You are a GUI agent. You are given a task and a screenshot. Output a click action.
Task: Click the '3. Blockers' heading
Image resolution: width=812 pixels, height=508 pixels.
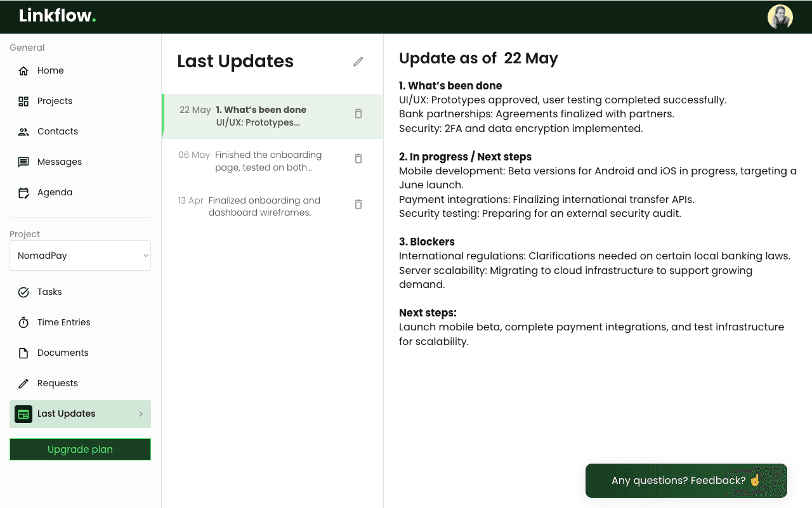tap(427, 242)
